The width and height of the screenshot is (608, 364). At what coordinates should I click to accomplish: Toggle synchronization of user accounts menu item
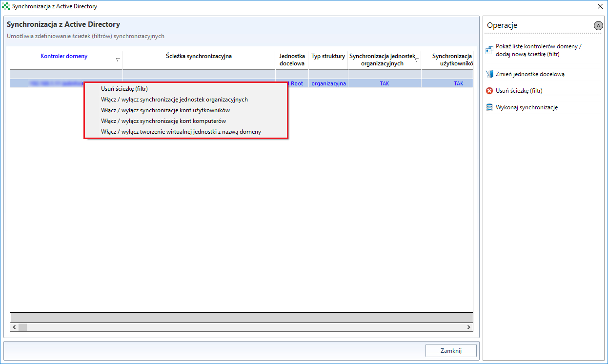coord(165,110)
